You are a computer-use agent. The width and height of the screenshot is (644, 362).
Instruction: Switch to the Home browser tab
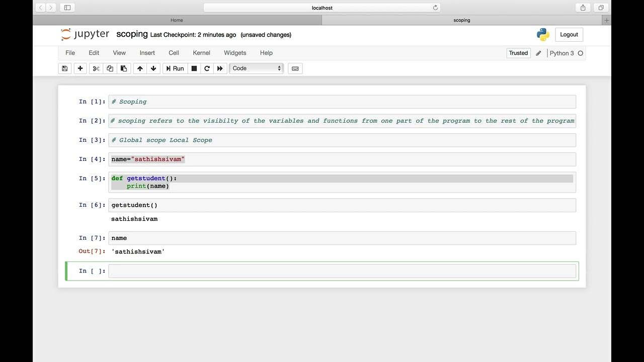(x=177, y=20)
